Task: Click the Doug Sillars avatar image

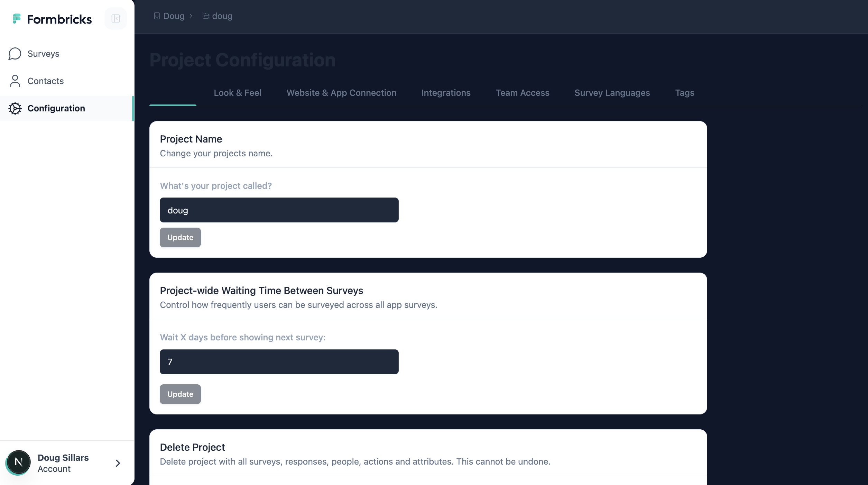Action: (19, 463)
